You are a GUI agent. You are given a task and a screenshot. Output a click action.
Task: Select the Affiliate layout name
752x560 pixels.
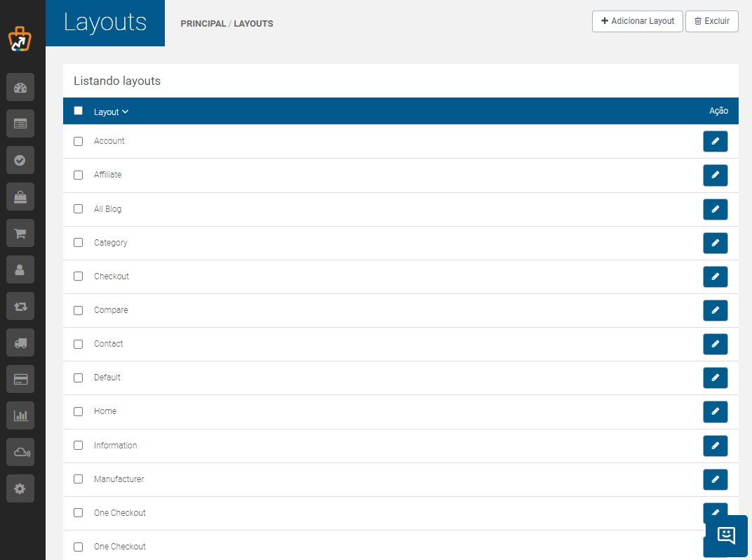(107, 175)
